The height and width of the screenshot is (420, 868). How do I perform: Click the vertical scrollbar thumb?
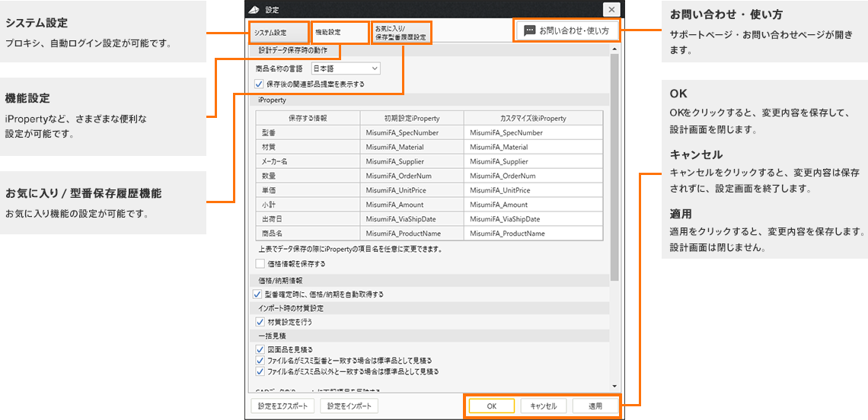click(614, 167)
